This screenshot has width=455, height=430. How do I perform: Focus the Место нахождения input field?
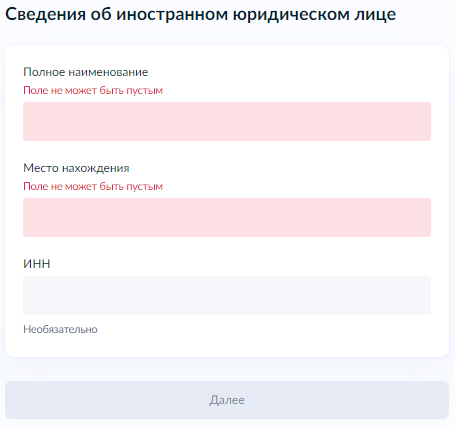(227, 217)
